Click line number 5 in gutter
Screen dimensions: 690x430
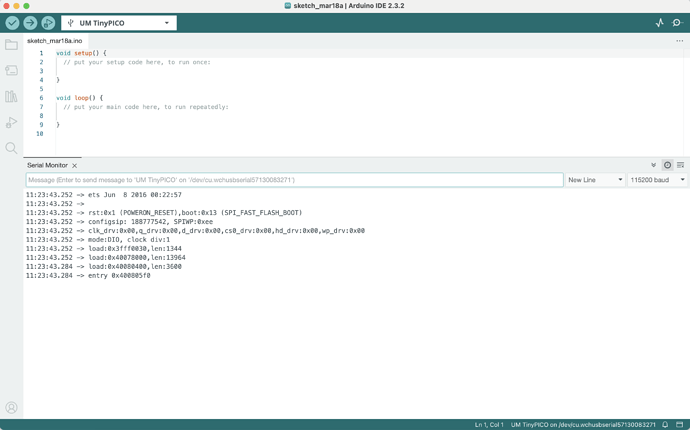coord(41,89)
